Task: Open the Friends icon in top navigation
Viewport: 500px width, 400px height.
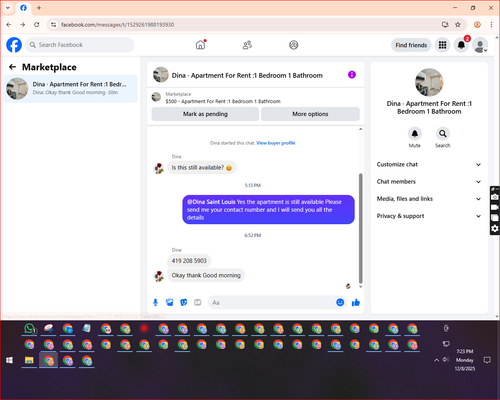Action: coord(247,45)
